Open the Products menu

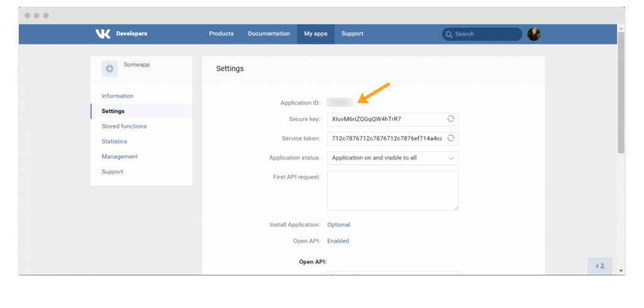[221, 34]
